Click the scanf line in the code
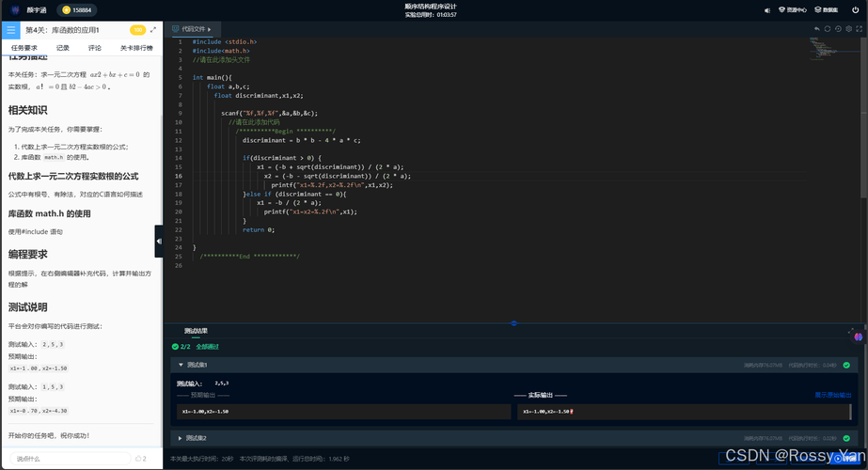The width and height of the screenshot is (868, 470). click(x=270, y=113)
